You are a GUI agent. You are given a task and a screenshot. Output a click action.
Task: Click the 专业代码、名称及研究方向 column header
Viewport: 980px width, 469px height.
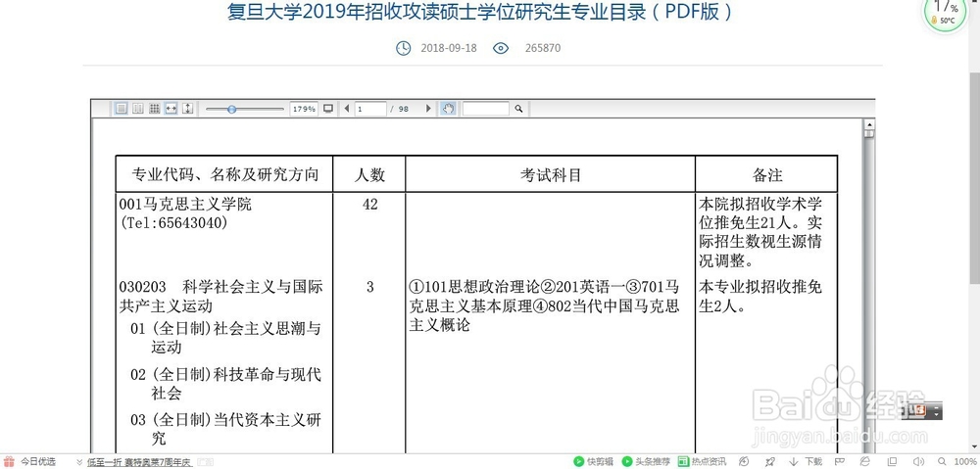(x=224, y=174)
